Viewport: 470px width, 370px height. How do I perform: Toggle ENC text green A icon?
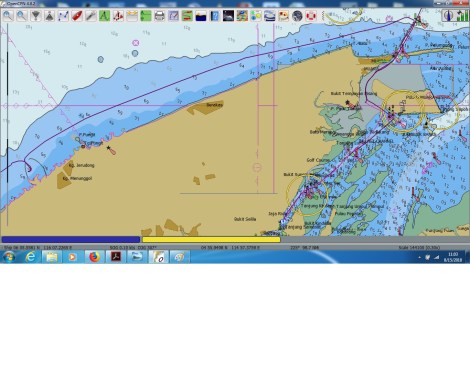104,16
